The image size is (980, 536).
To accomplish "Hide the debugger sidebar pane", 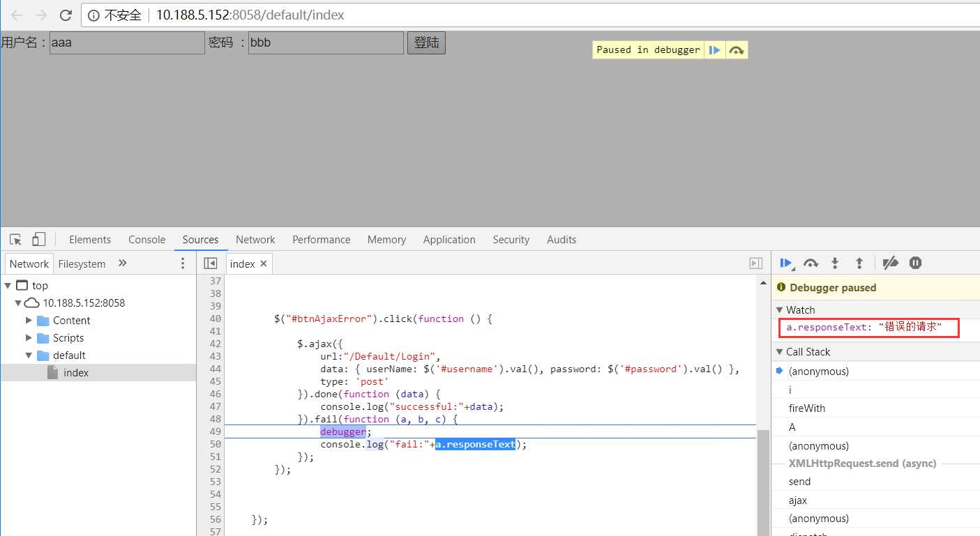I will 755,263.
